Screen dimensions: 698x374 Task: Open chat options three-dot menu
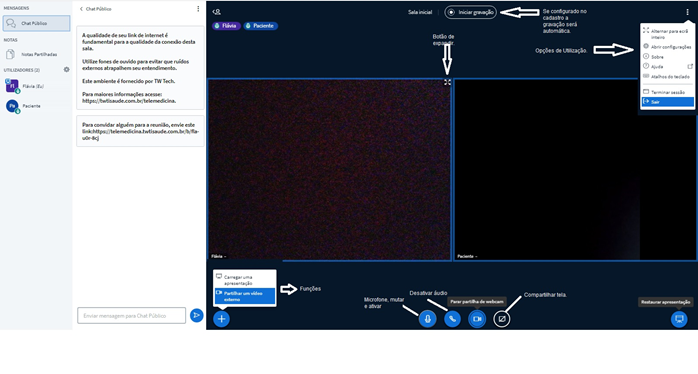coord(198,9)
